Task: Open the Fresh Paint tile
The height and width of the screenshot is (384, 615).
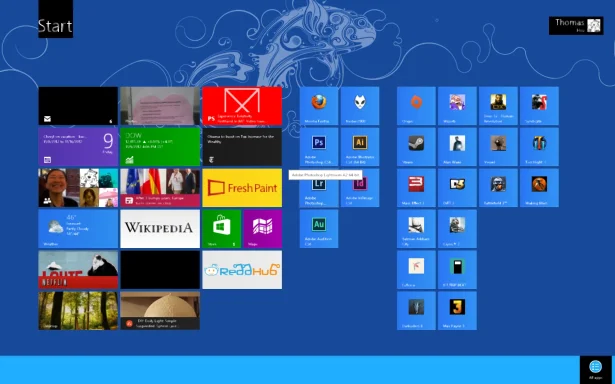Action: pos(242,188)
